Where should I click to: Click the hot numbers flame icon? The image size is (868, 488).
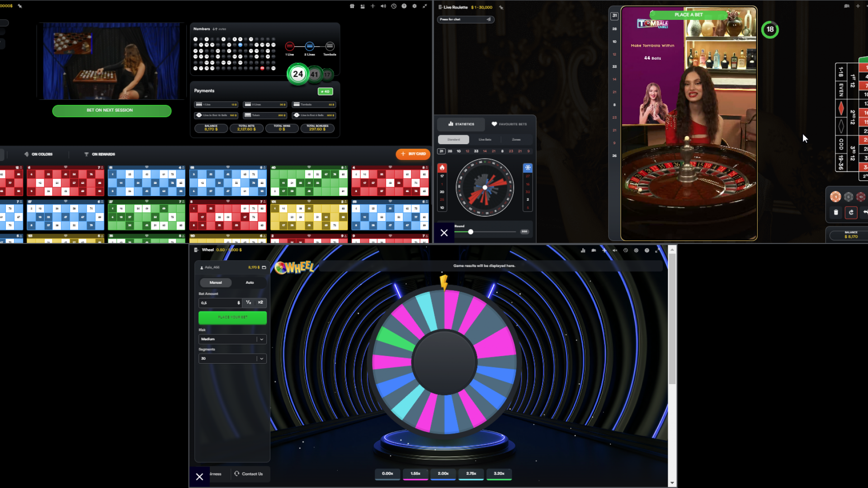(x=442, y=168)
